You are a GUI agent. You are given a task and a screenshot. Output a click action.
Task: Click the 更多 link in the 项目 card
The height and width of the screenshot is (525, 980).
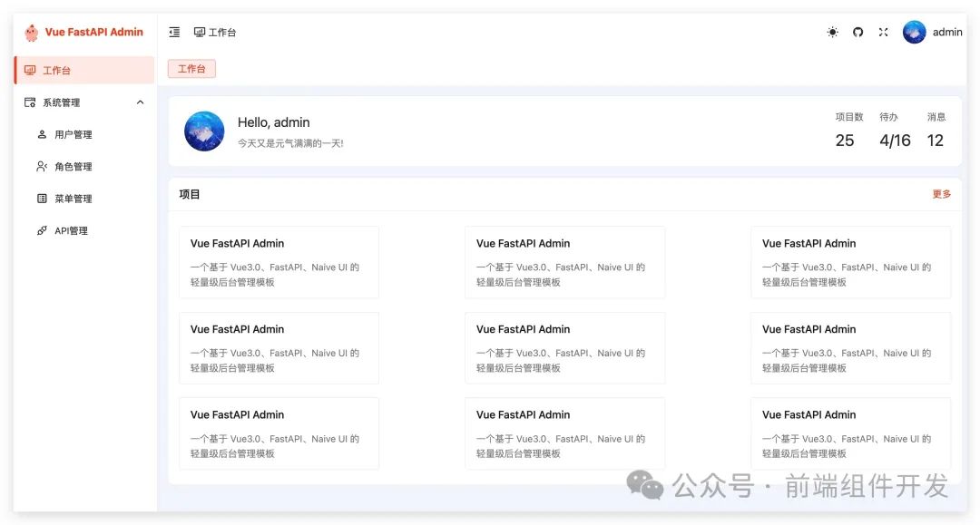pyautogui.click(x=941, y=194)
